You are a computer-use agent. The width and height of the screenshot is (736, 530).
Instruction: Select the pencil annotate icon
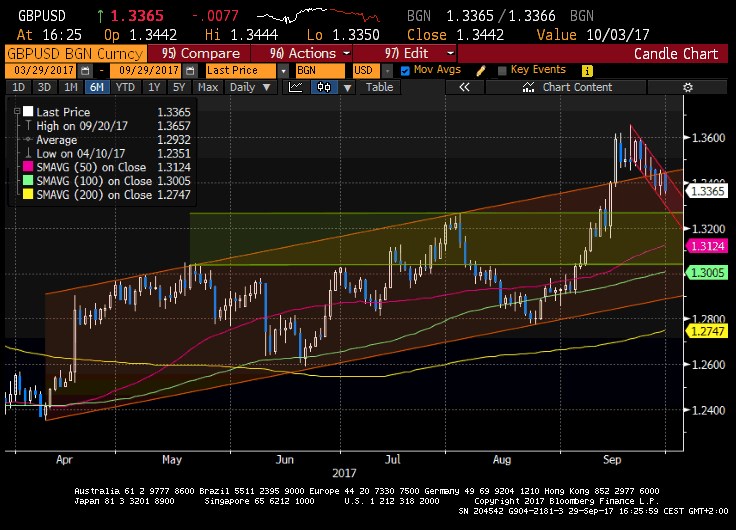click(480, 71)
